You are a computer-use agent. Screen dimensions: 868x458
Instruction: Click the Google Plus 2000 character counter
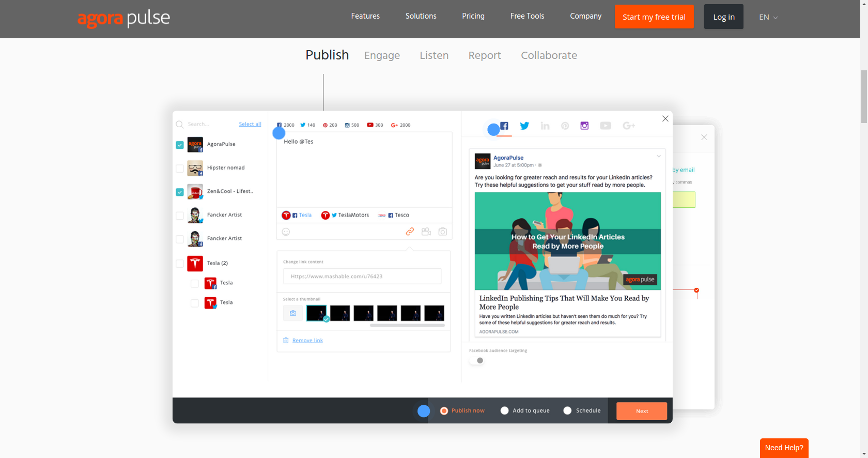(x=401, y=125)
